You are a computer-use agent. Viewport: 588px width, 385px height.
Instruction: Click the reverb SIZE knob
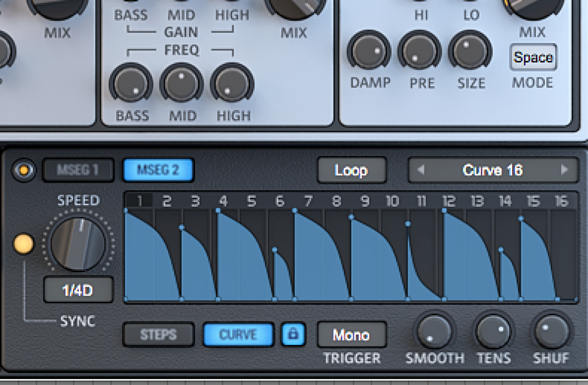(470, 51)
